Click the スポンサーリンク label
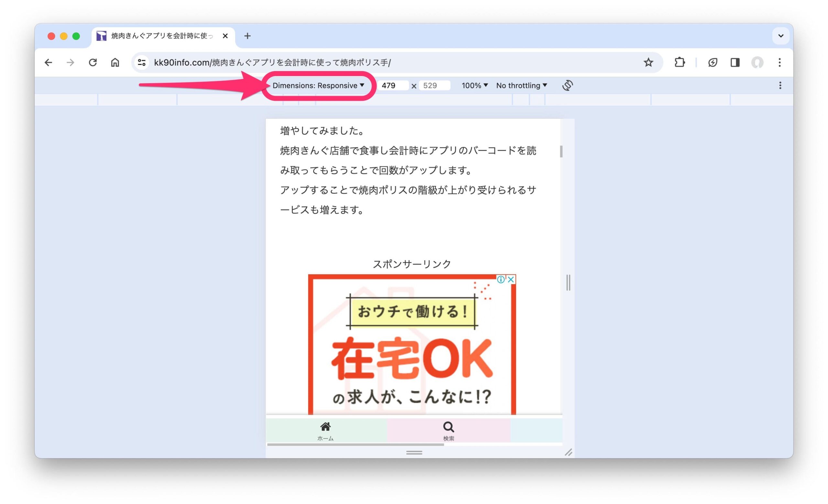 click(x=412, y=264)
